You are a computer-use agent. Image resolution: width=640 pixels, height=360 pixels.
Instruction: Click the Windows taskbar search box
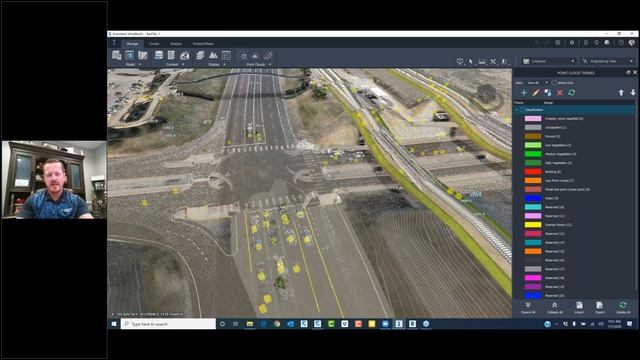pyautogui.click(x=168, y=324)
